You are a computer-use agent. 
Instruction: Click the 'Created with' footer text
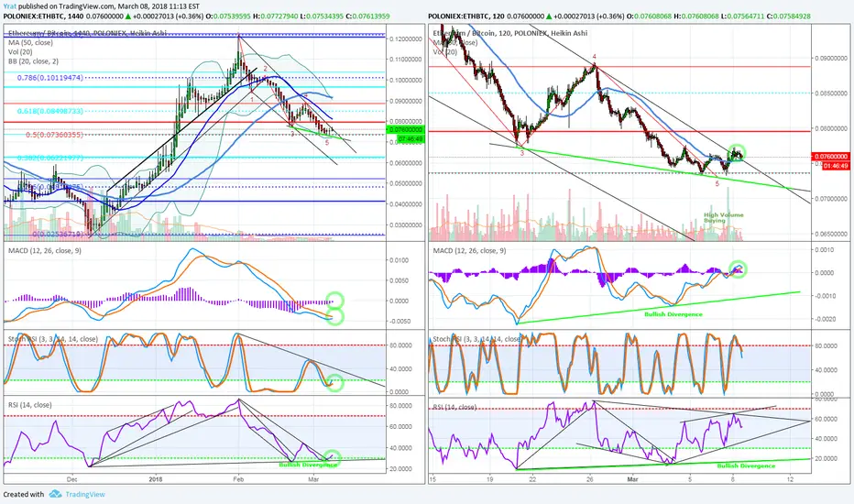[x=24, y=494]
